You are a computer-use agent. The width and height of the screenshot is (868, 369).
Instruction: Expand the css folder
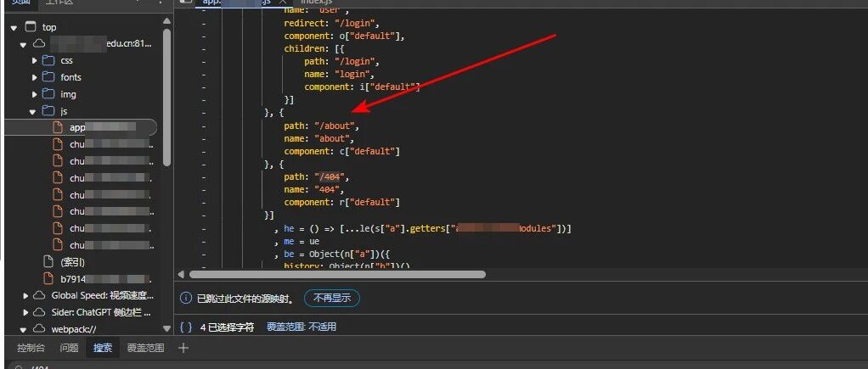click(x=34, y=60)
